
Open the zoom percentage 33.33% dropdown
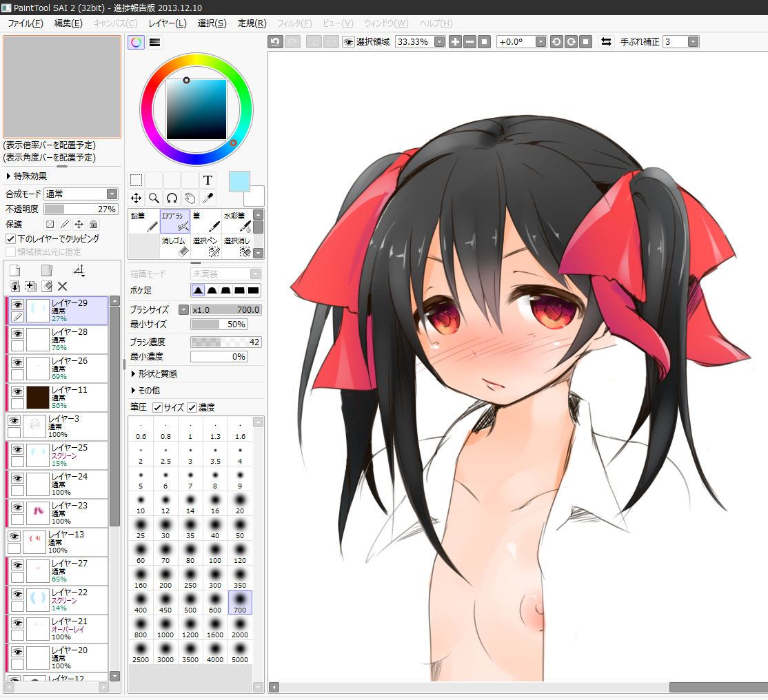(x=439, y=41)
